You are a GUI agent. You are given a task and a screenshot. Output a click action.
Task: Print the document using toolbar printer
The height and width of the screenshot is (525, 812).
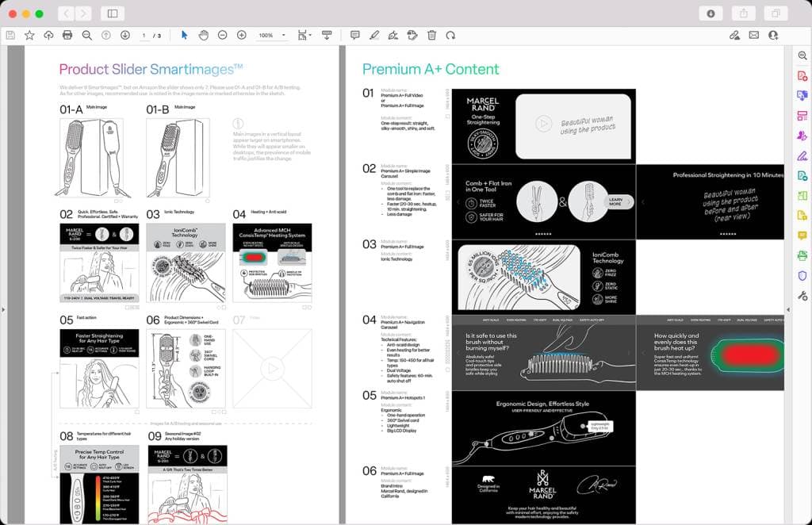pyautogui.click(x=67, y=35)
